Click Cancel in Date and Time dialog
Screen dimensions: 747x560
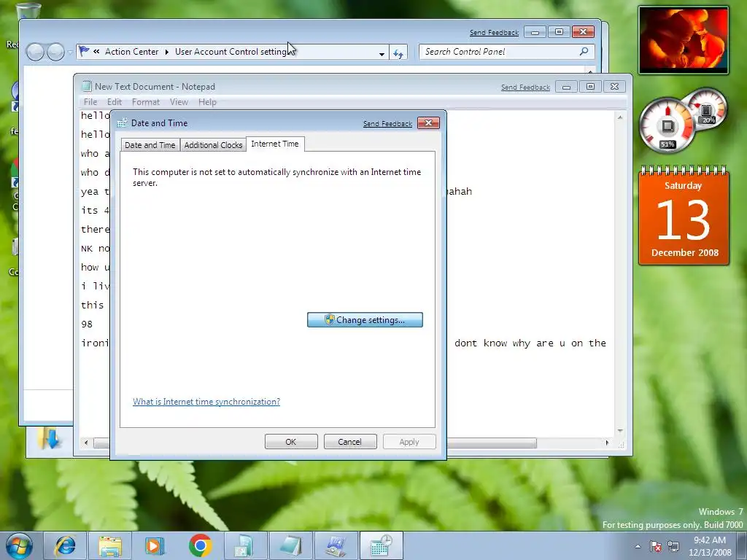click(x=350, y=442)
